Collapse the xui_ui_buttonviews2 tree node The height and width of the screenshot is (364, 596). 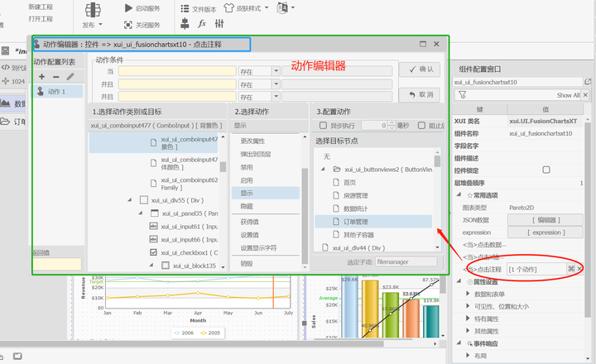point(323,169)
